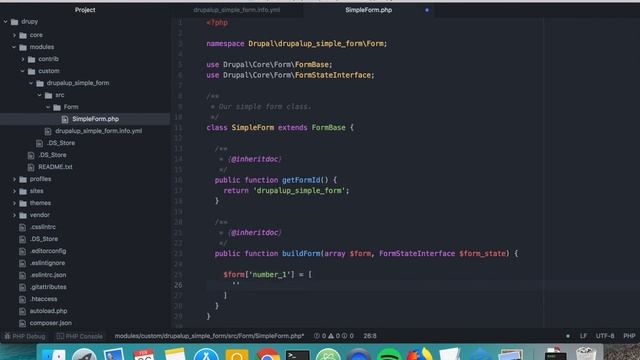Expand the core folder chevron
The width and height of the screenshot is (640, 360).
click(x=14, y=35)
